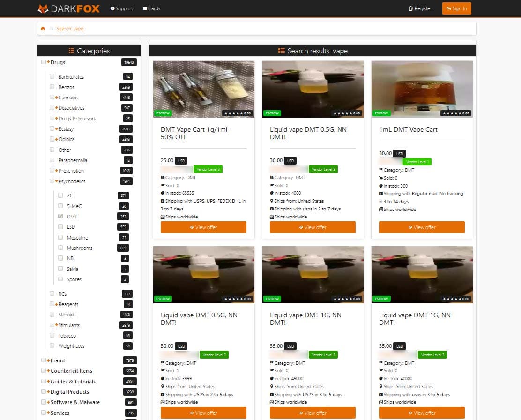Viewport: 521px width, 420px height.
Task: Expand the Guides & Tutorials category
Action: 48,382
